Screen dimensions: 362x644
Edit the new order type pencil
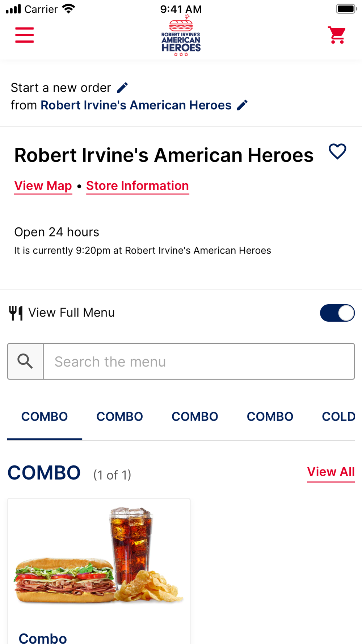click(123, 88)
